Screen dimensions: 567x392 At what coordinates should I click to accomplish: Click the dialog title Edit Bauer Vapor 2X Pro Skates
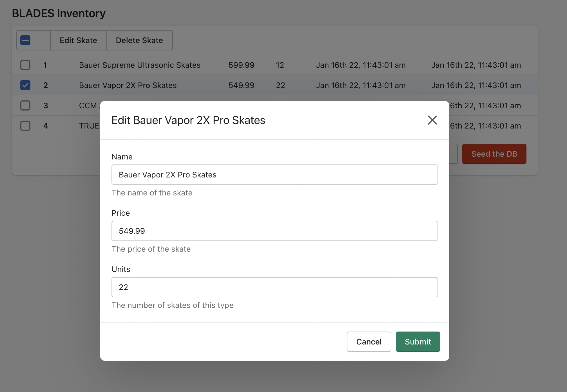pyautogui.click(x=188, y=120)
